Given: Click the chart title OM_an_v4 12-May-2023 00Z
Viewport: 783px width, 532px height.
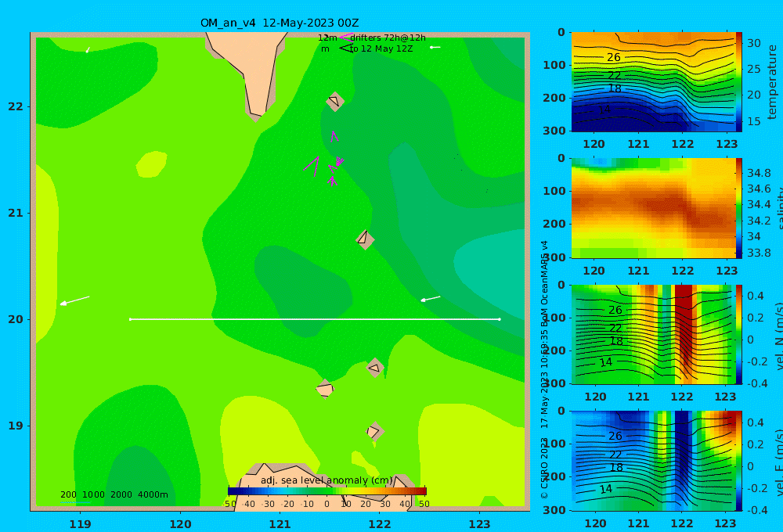Looking at the screenshot, I should 280,23.
